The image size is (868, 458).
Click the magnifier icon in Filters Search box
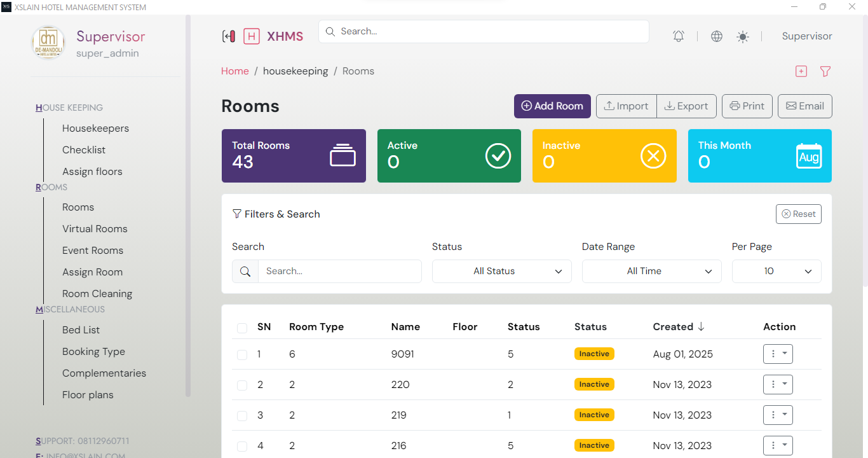245,271
